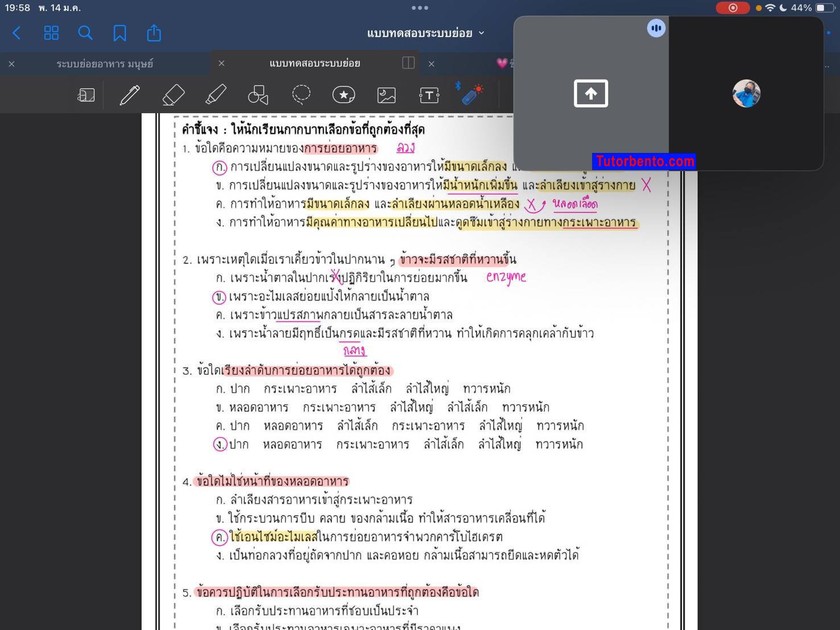This screenshot has width=840, height=630.
Task: Open the top-center ellipsis menu
Action: [420, 7]
